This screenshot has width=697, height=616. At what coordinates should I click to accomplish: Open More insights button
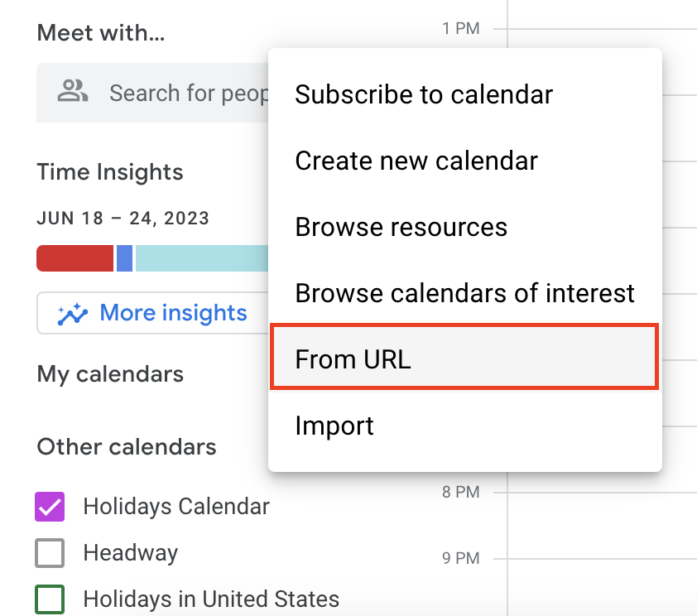tap(153, 314)
